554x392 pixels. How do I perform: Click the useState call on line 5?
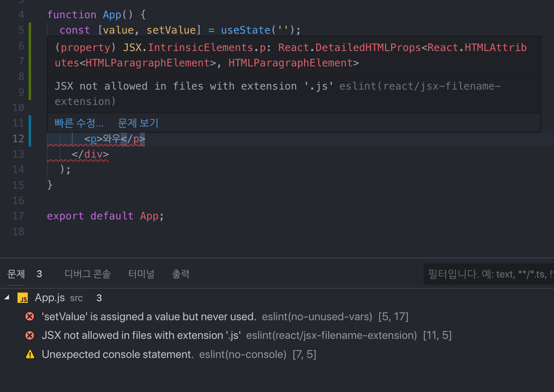pyautogui.click(x=246, y=30)
